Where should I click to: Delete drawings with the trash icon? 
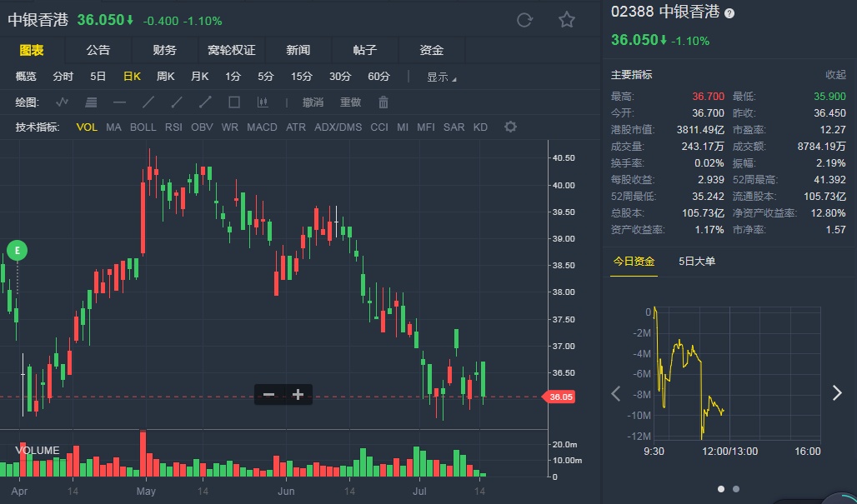383,102
